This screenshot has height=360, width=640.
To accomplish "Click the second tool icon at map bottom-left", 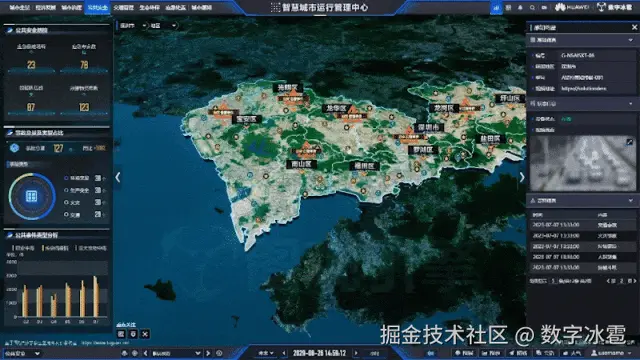I will tap(133, 334).
